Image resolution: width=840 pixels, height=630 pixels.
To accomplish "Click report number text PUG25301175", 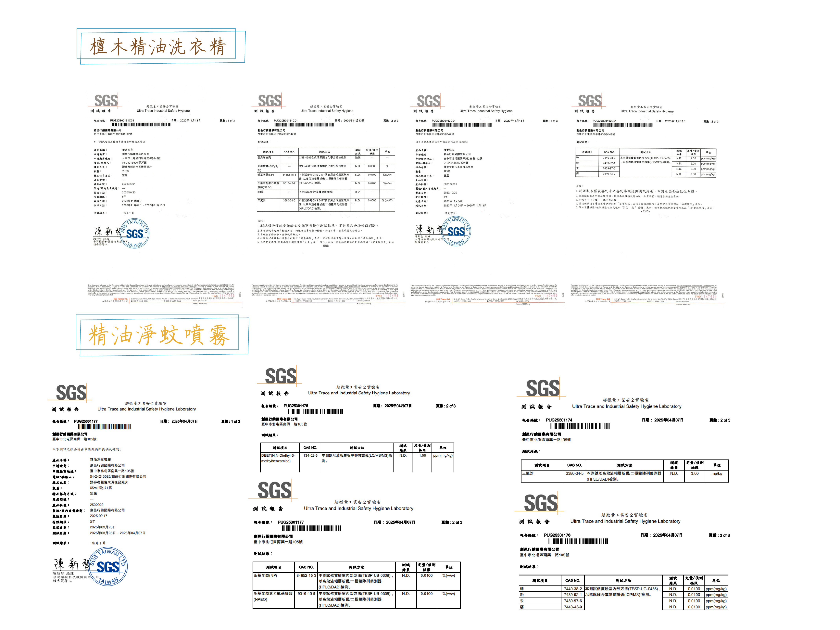I will [x=296, y=406].
